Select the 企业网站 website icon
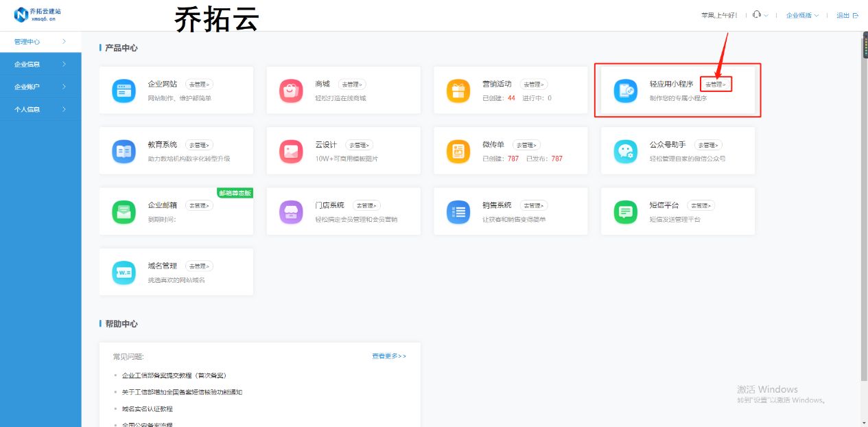868x427 pixels. point(124,90)
